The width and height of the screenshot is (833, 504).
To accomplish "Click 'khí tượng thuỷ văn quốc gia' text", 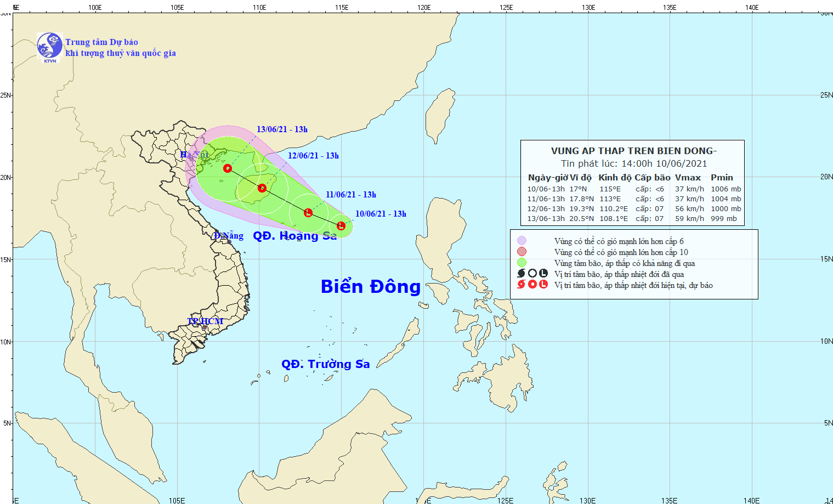I will 121,53.
